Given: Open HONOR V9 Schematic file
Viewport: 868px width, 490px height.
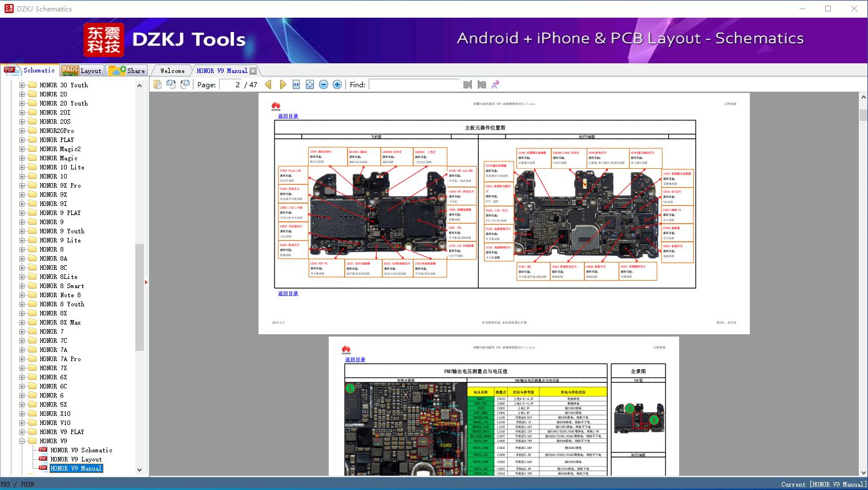Looking at the screenshot, I should click(x=81, y=450).
